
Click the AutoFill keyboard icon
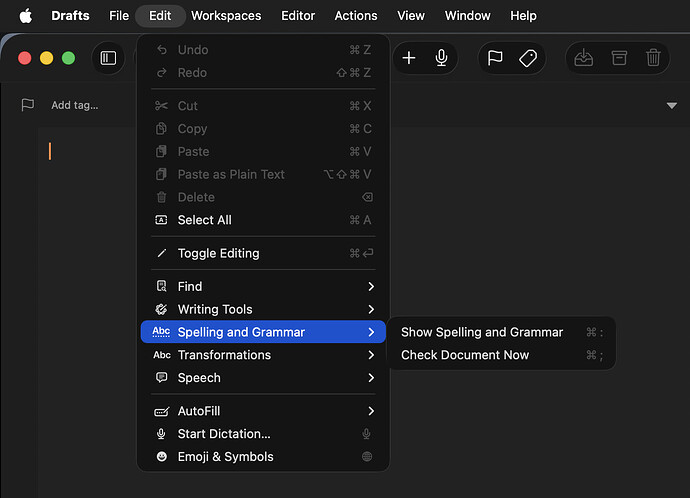(161, 411)
